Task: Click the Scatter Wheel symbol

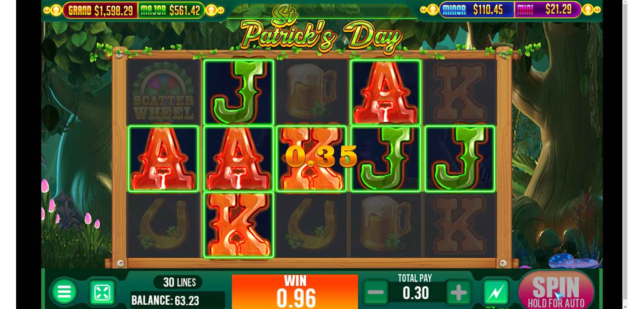Action: tap(163, 92)
